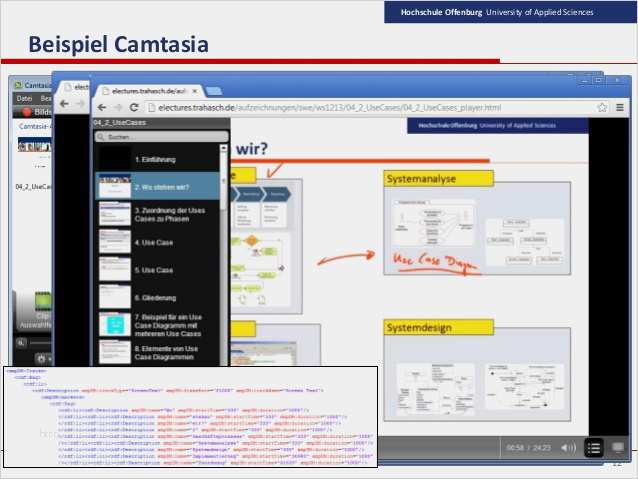Bookmark page with the star icon
This screenshot has width=638, height=479.
(x=586, y=107)
